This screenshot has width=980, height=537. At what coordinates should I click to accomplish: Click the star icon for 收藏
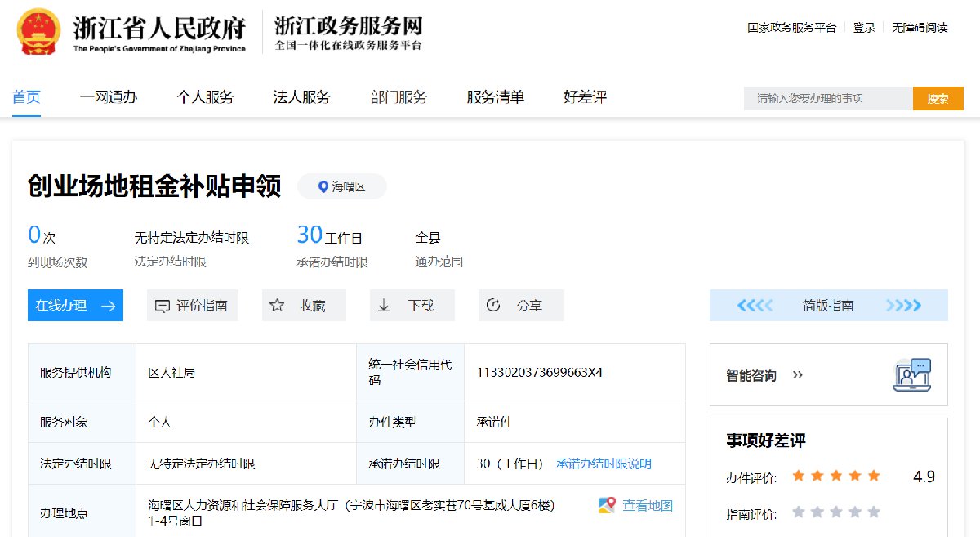[277, 306]
